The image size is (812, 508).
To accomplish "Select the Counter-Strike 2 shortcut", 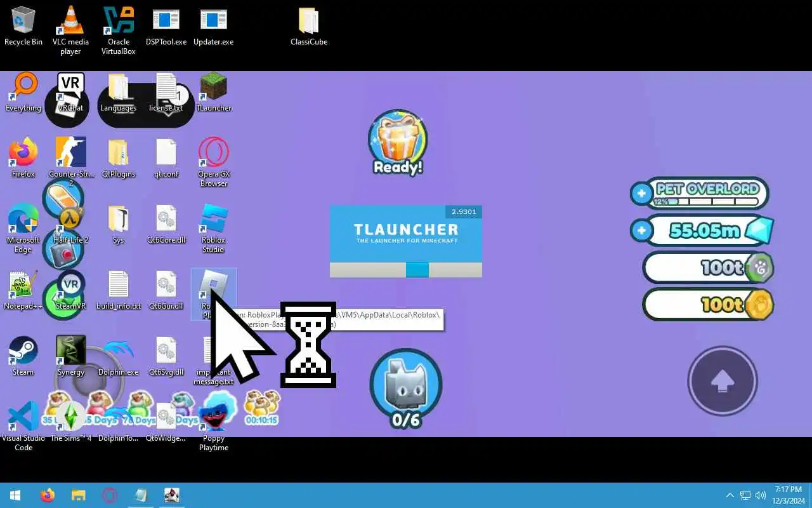I will 70,163.
